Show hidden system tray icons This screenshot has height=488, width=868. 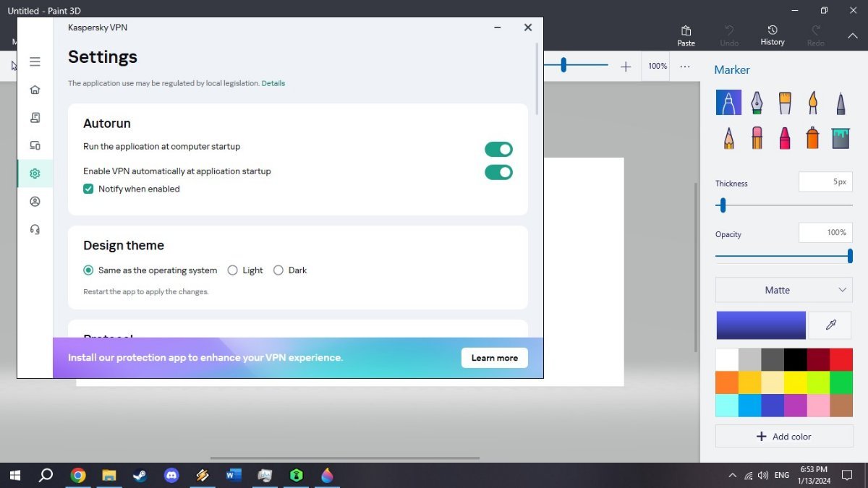732,475
